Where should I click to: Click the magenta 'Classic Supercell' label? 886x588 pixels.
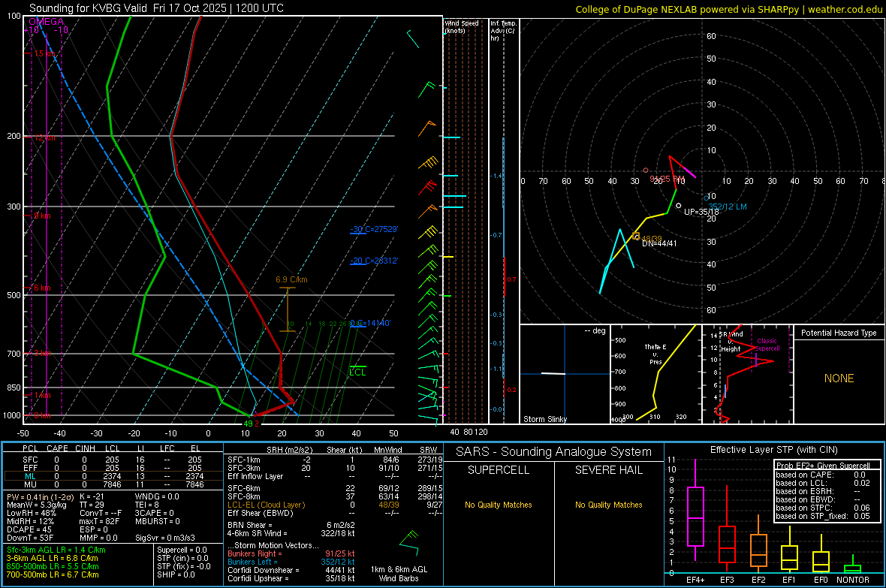click(x=767, y=345)
